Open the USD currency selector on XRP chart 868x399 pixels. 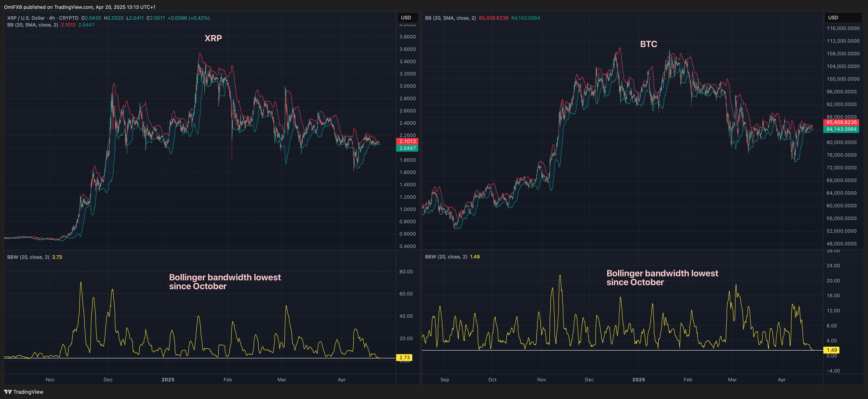[407, 17]
